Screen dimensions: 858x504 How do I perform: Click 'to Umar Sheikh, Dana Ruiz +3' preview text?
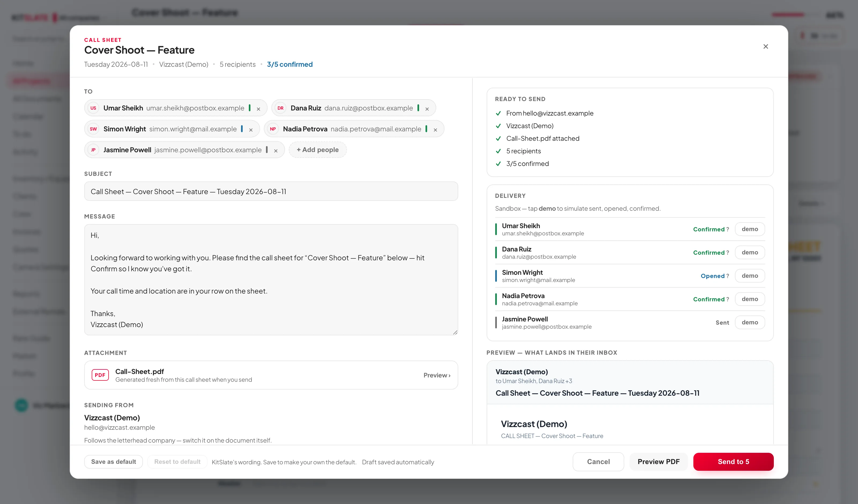click(x=534, y=381)
